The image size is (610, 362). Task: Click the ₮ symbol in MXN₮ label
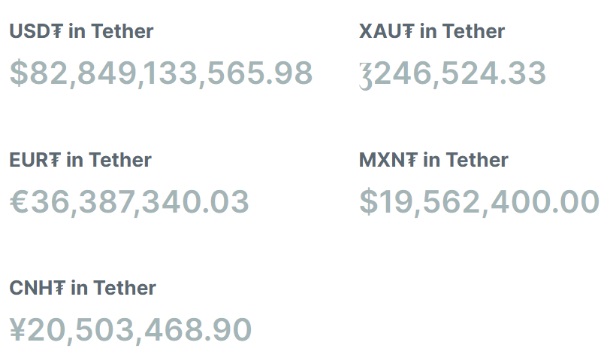(412, 160)
